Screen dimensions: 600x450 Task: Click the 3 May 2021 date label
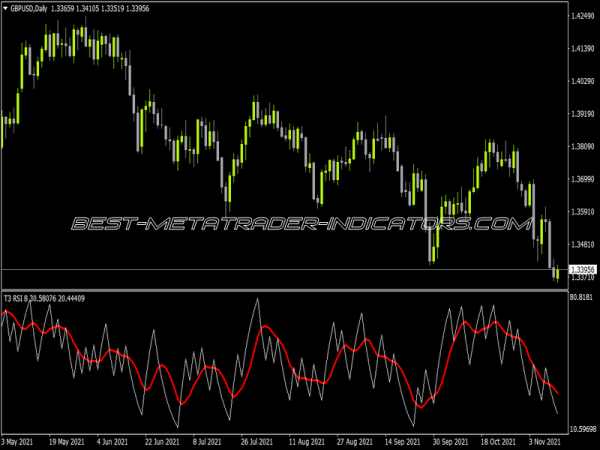point(18,442)
